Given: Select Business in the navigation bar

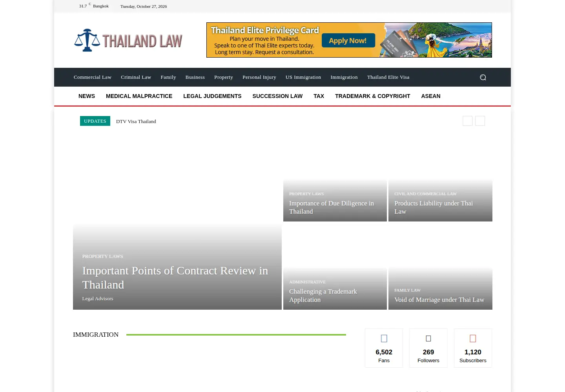Looking at the screenshot, I should (195, 77).
